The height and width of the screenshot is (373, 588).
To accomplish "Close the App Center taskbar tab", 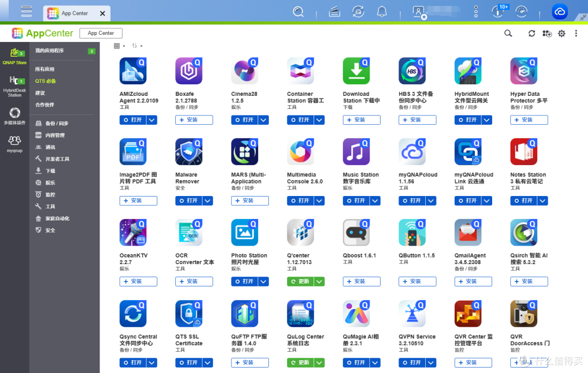I will [x=102, y=14].
